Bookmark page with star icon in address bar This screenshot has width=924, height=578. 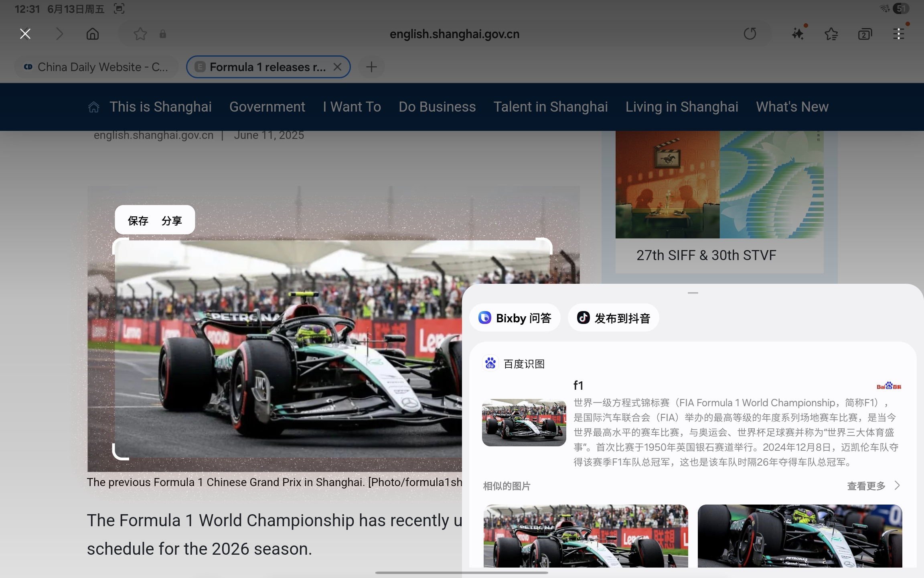[140, 34]
